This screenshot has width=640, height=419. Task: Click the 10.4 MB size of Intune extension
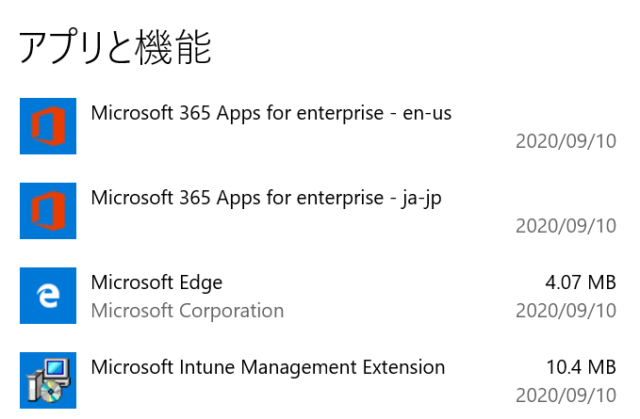[581, 367]
